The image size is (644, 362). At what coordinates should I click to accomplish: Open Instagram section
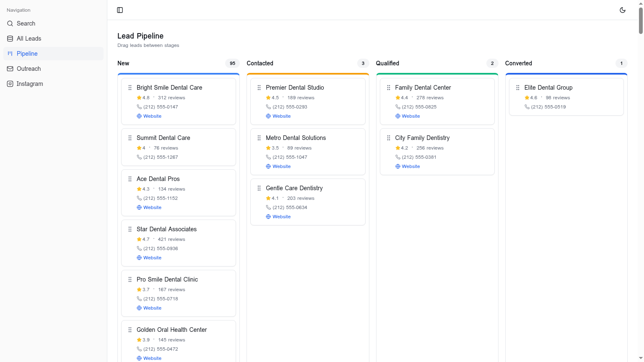click(x=53, y=84)
